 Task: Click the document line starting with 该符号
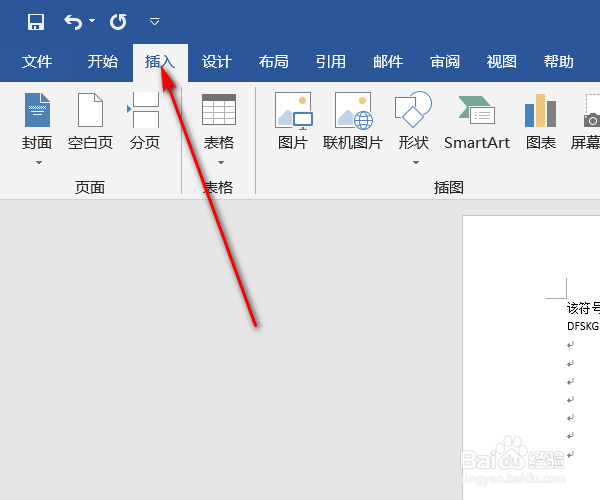[583, 308]
